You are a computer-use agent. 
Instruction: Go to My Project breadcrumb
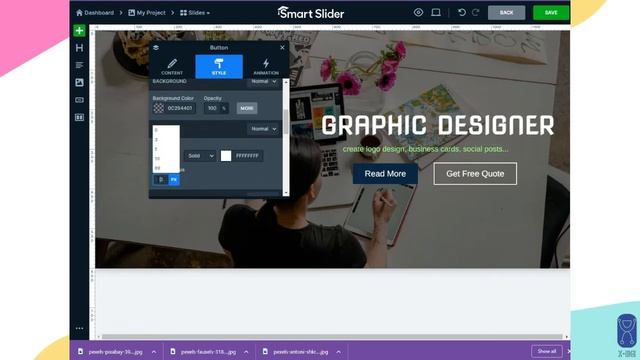pyautogui.click(x=147, y=13)
